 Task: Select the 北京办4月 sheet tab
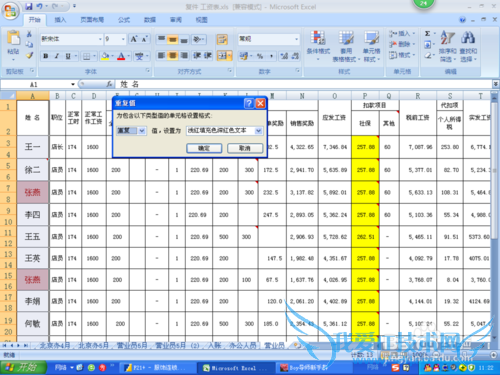pyautogui.click(x=55, y=345)
